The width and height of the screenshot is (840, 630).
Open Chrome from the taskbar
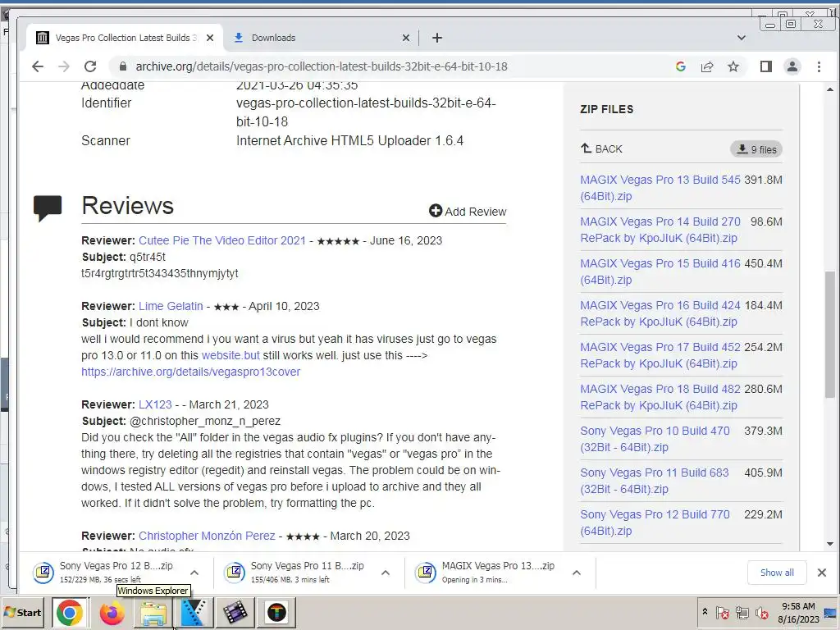click(x=70, y=612)
